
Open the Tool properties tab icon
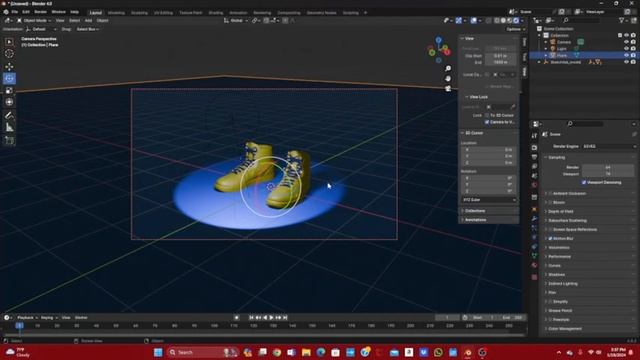535,136
